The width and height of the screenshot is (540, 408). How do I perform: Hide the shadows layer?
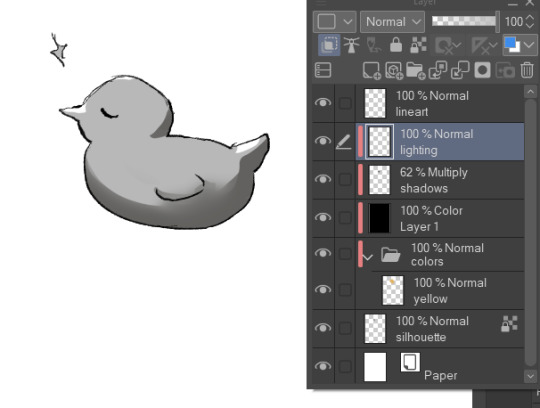(323, 179)
